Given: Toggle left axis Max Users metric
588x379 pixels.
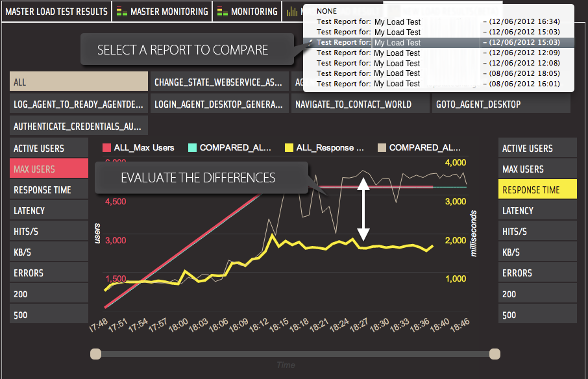Looking at the screenshot, I should [49, 169].
